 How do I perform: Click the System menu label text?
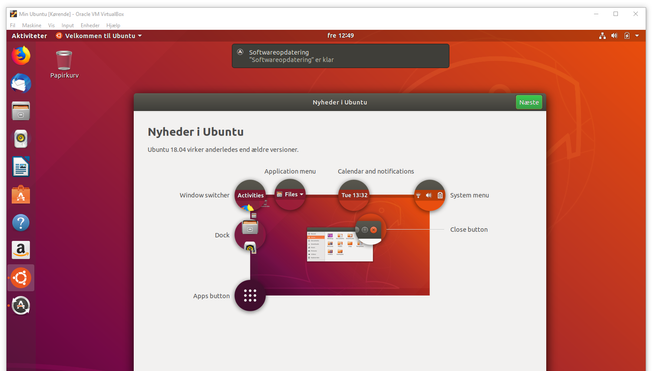[469, 195]
